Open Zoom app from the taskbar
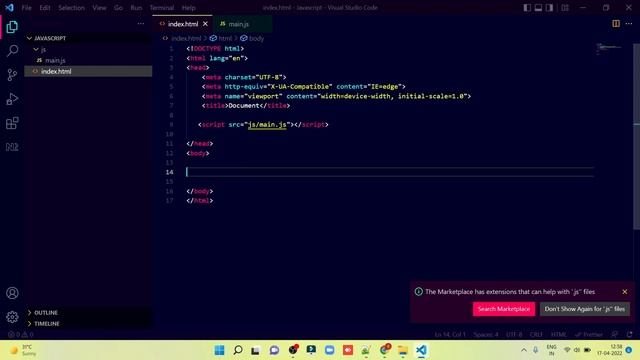The height and width of the screenshot is (360, 640). (x=329, y=350)
